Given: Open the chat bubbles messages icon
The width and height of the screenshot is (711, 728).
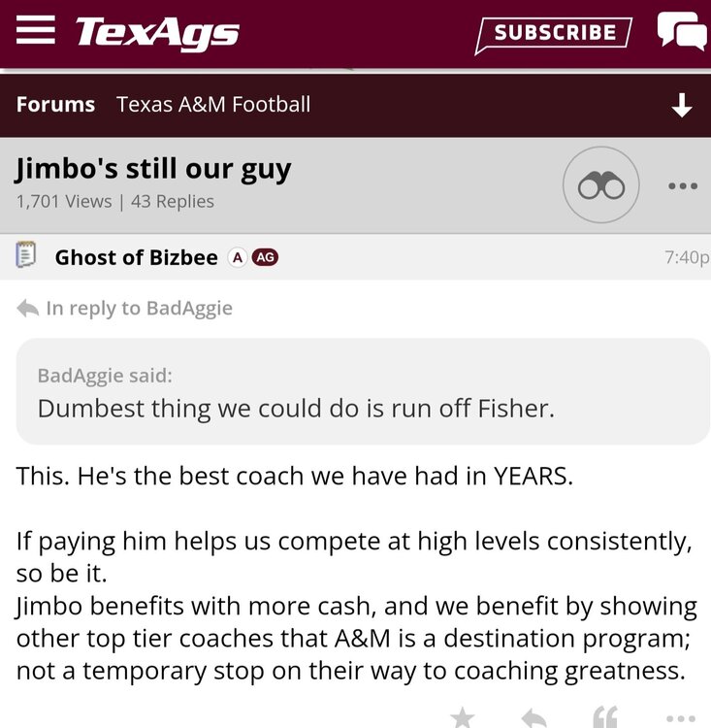Looking at the screenshot, I should pos(681,32).
